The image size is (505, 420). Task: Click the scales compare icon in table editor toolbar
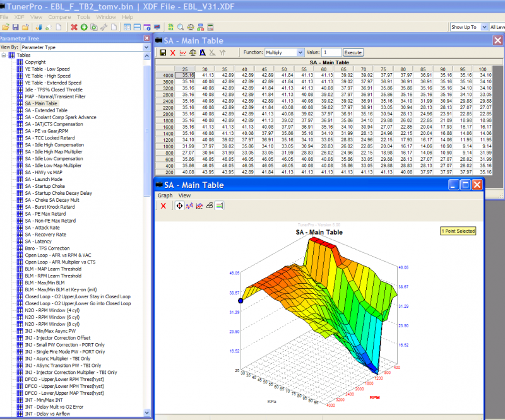(x=193, y=52)
